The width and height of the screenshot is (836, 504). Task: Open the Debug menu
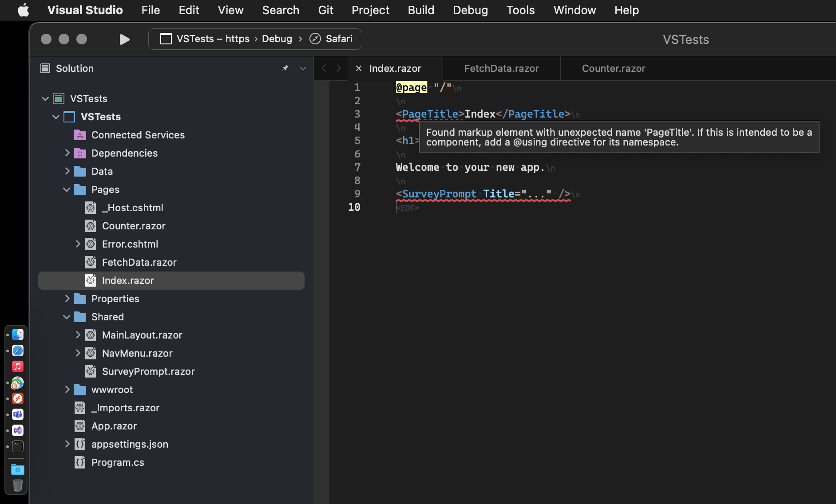[470, 10]
